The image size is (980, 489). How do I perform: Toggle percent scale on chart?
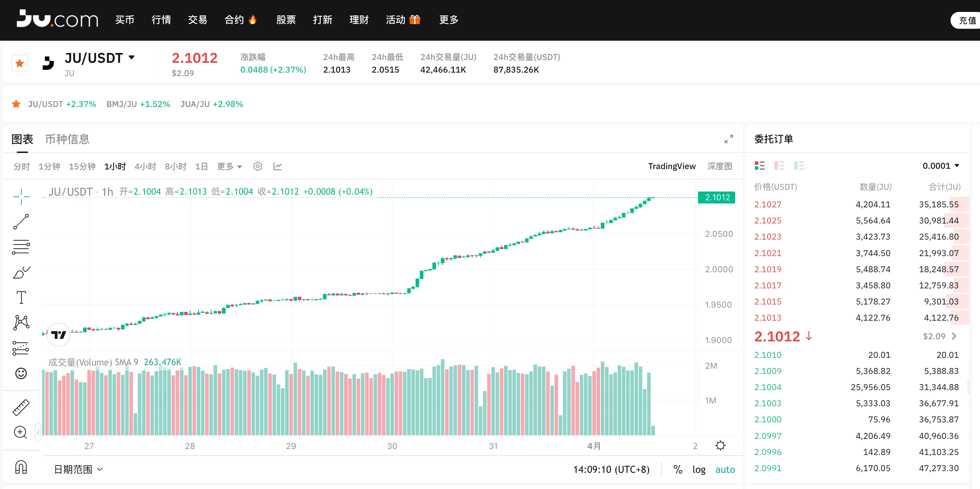678,470
